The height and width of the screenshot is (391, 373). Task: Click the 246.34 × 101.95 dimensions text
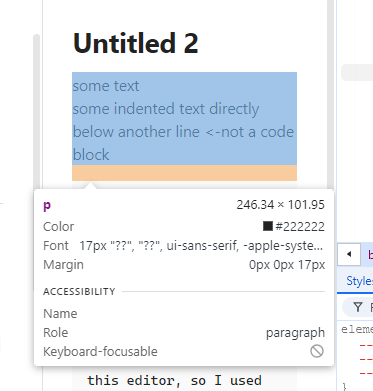coord(280,205)
